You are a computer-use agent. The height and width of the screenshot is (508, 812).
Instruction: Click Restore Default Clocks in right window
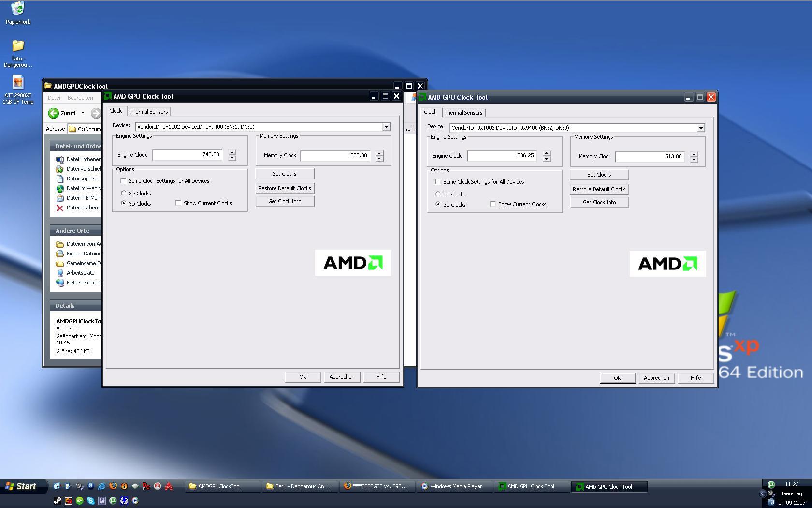pyautogui.click(x=599, y=189)
